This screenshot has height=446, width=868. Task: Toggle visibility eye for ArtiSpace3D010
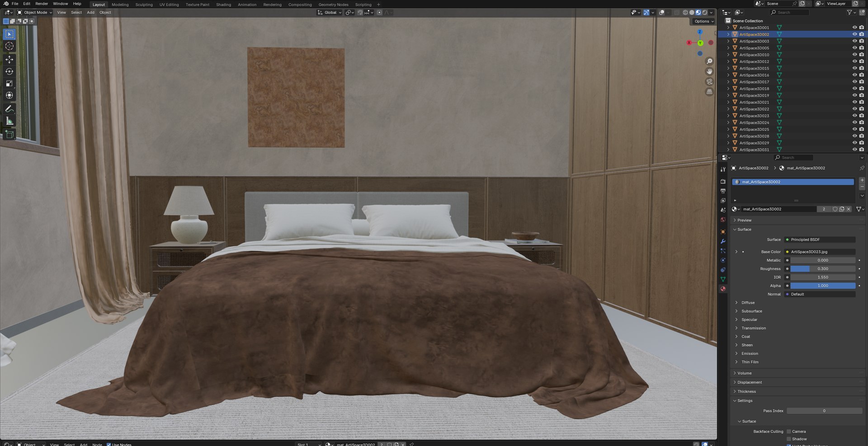point(854,55)
